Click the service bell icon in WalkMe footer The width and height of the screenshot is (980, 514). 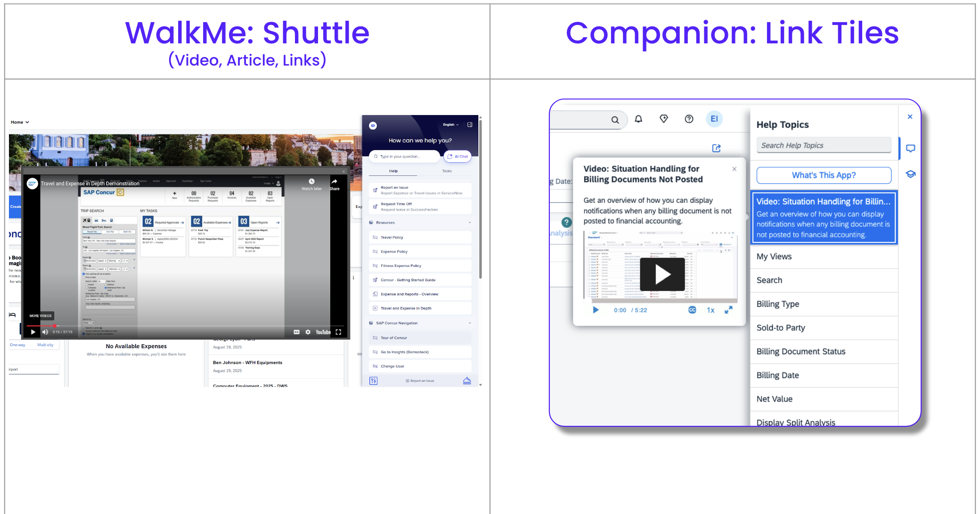tap(467, 381)
